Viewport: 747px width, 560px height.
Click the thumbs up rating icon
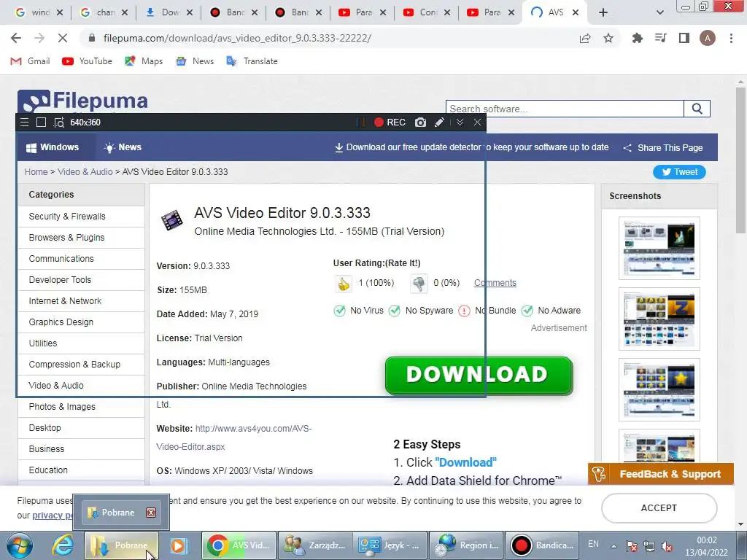[x=343, y=284]
